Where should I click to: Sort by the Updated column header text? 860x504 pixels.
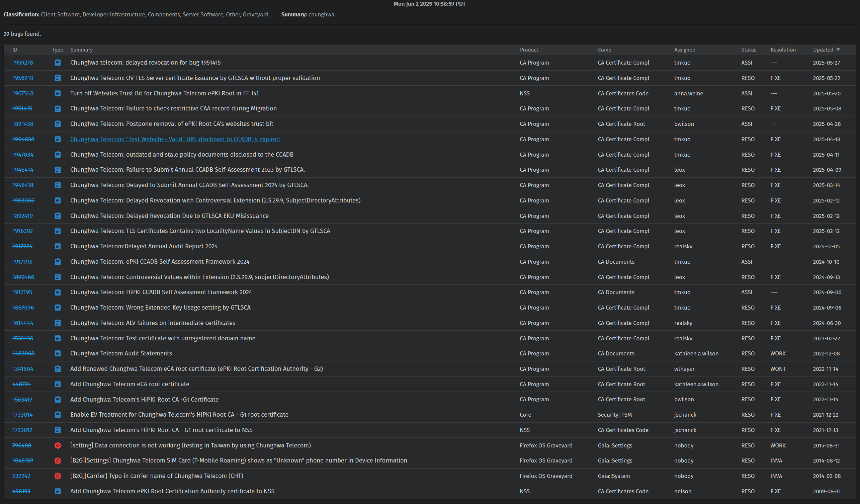click(x=823, y=50)
